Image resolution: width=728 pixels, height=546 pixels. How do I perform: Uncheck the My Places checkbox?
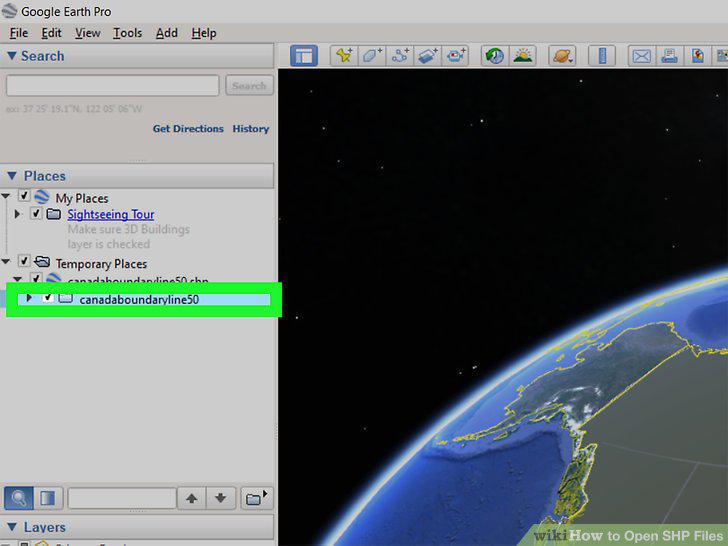(24, 195)
